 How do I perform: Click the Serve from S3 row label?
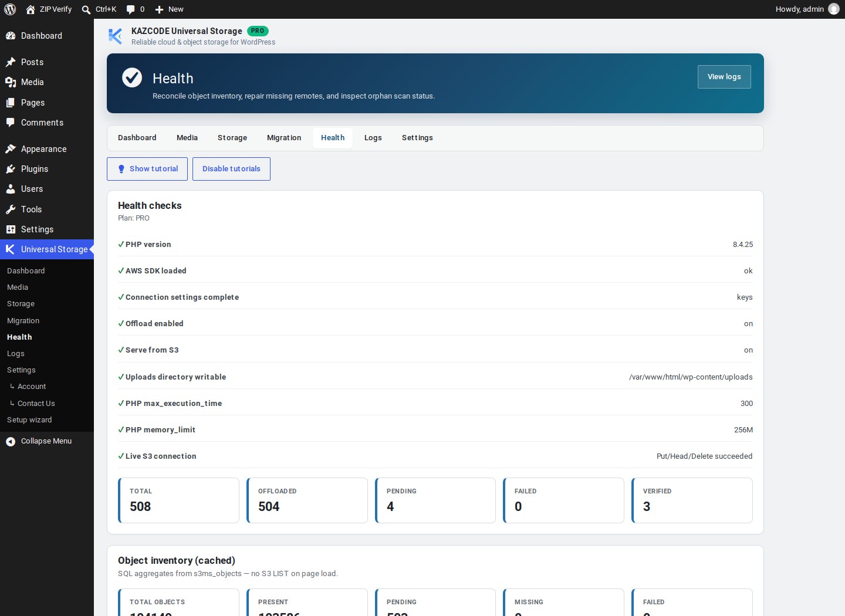coord(152,350)
